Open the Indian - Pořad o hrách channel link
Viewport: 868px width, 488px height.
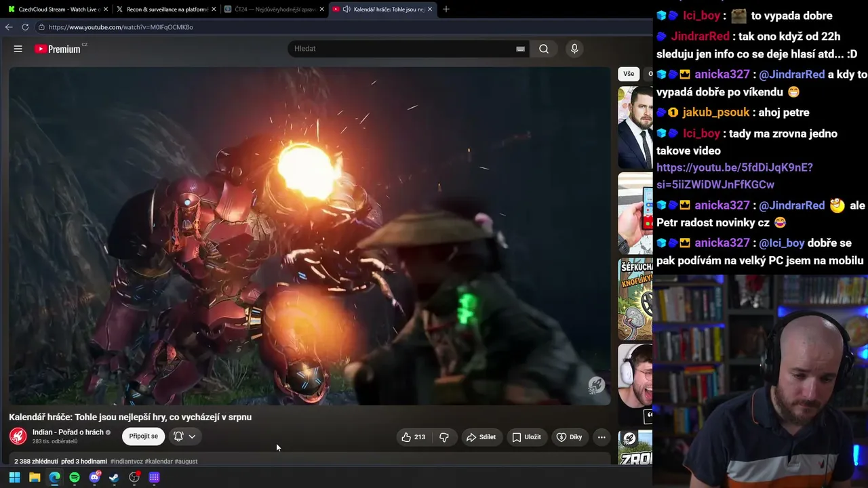68,432
